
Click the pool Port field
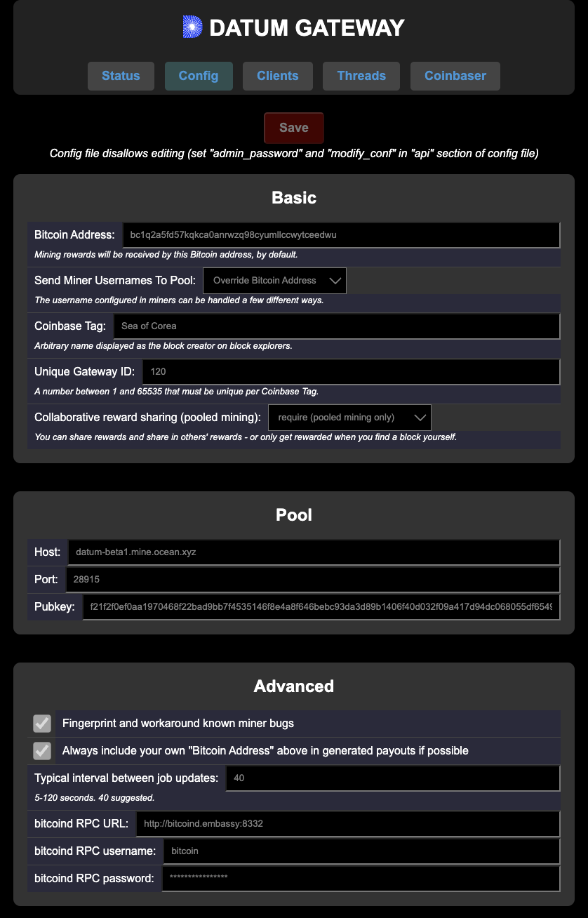[x=313, y=580]
